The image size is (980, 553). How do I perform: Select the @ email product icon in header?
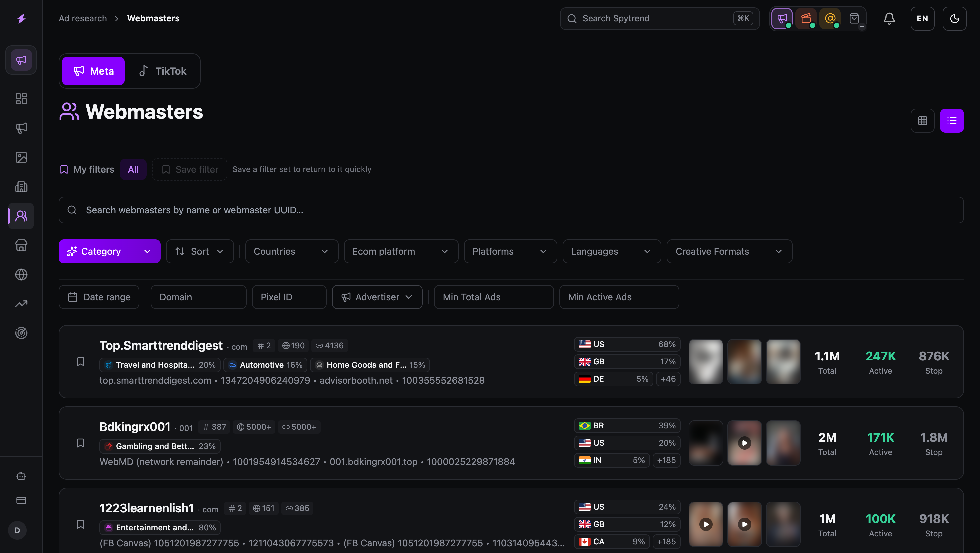pos(830,18)
